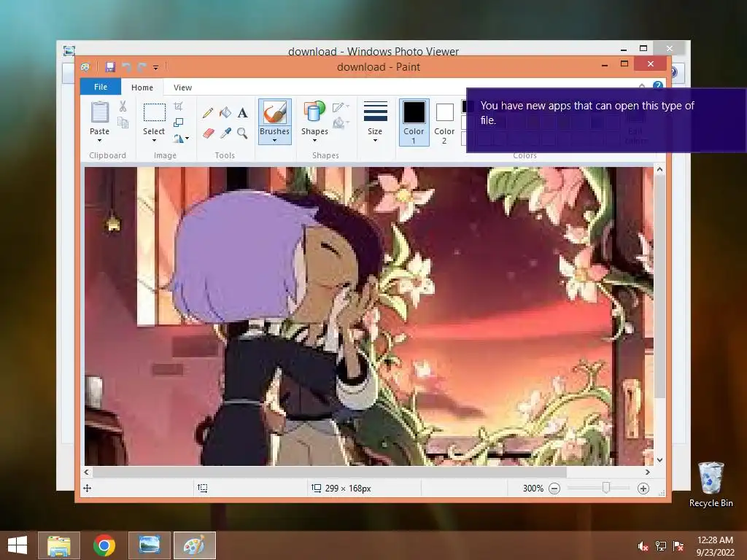The width and height of the screenshot is (747, 560).
Task: Click the Size line-thickness icon
Action: coord(376,112)
